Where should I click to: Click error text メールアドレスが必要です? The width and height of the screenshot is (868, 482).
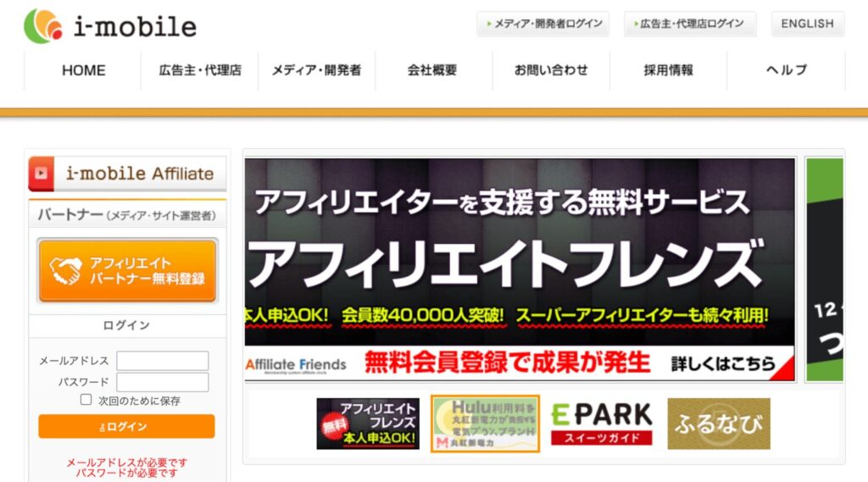click(127, 462)
